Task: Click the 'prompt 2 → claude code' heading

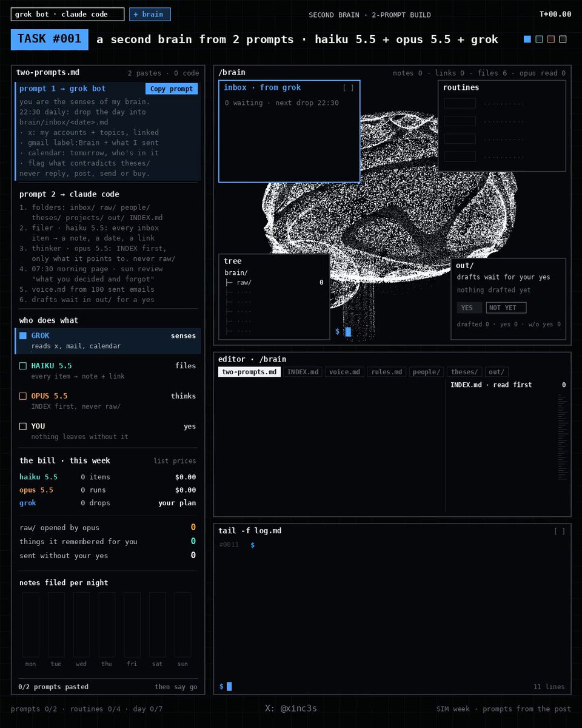Action: tap(69, 194)
